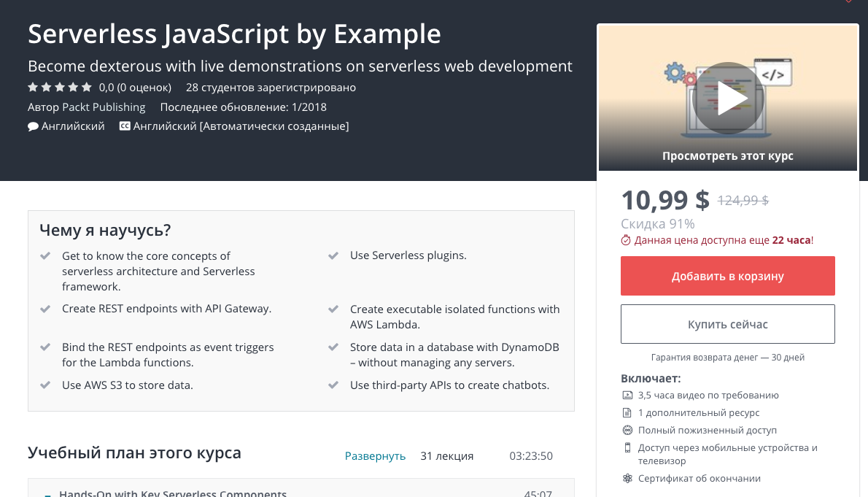Click the additional resource document icon
868x497 pixels.
627,413
